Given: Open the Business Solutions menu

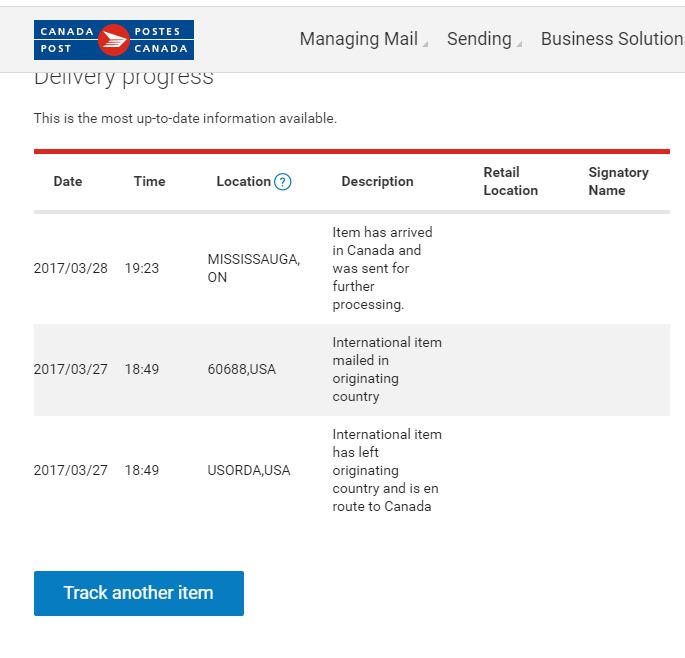Looking at the screenshot, I should pyautogui.click(x=612, y=39).
